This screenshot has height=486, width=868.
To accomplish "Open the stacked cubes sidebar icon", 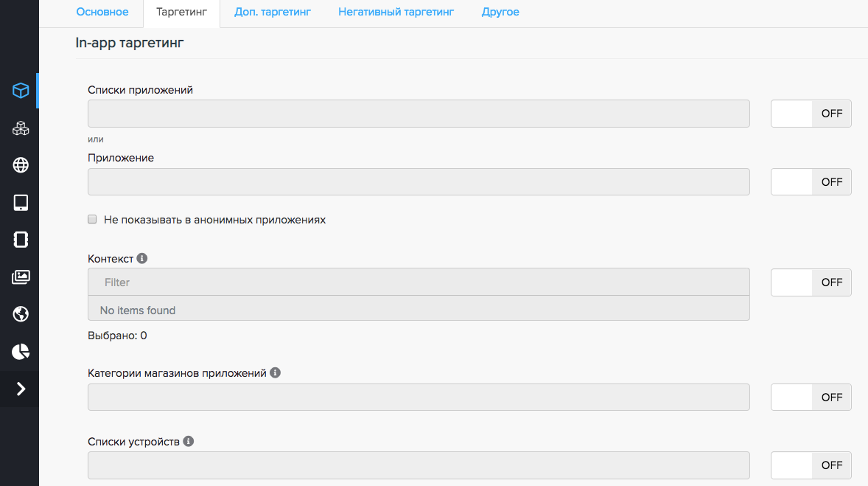I will click(x=20, y=128).
